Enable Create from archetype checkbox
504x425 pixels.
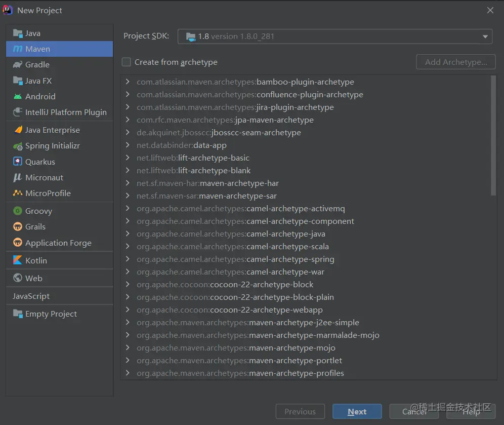click(x=127, y=62)
